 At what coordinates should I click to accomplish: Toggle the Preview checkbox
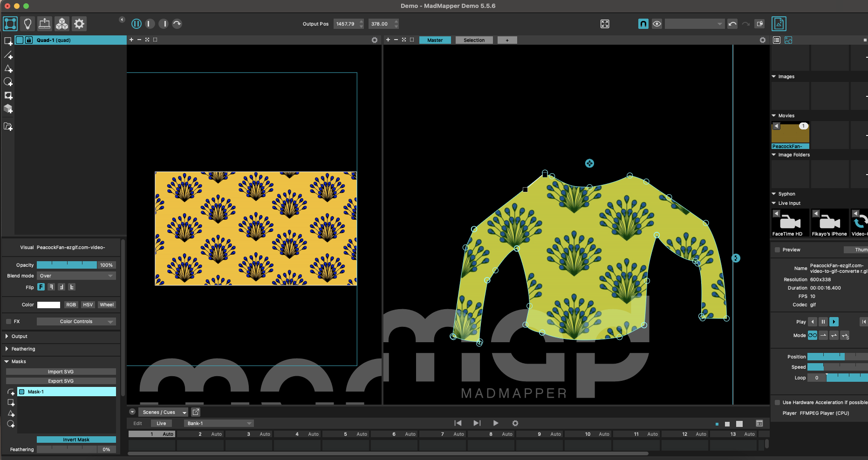777,250
